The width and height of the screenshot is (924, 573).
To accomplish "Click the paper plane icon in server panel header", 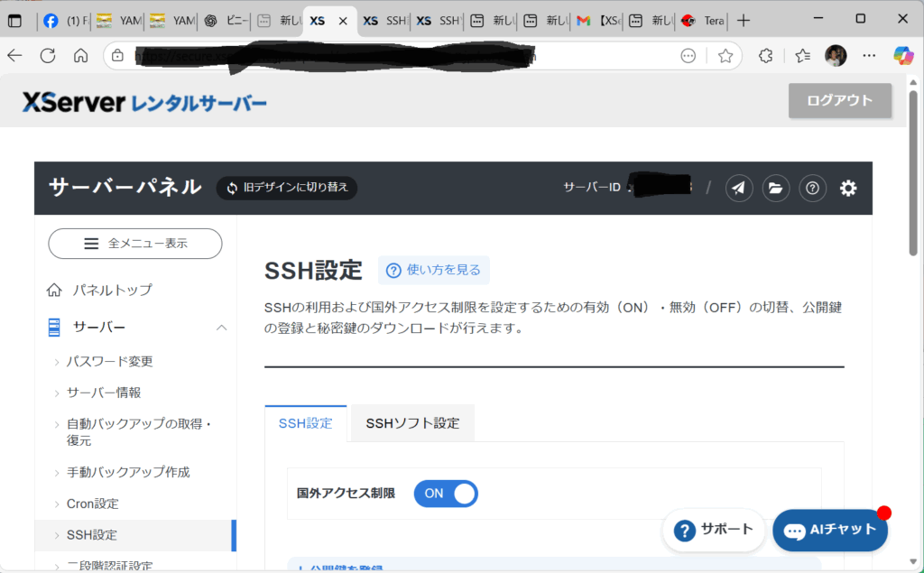I will tap(739, 188).
